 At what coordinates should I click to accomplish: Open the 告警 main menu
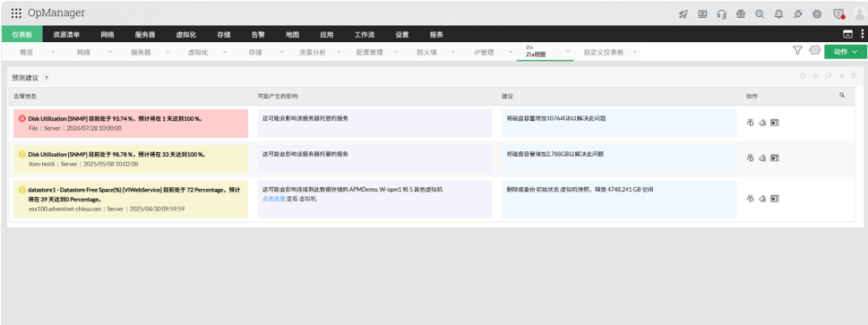258,34
